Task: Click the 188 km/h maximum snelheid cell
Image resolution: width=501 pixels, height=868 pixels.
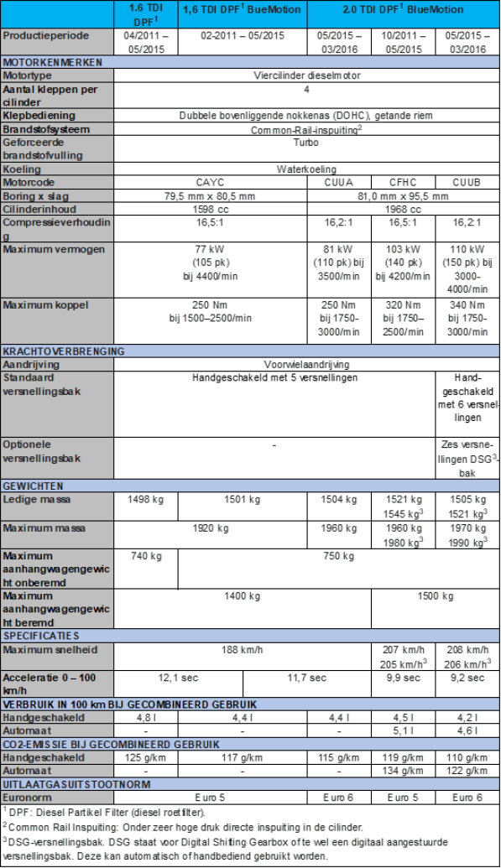Action: coord(243,656)
